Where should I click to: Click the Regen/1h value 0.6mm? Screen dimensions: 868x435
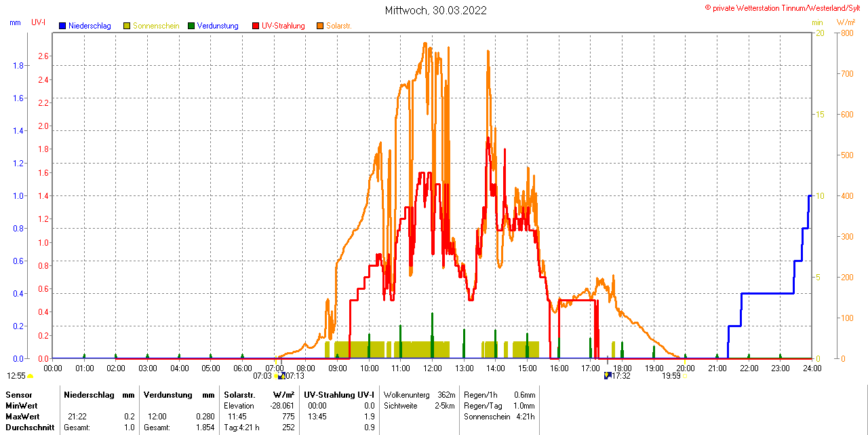[x=524, y=394]
